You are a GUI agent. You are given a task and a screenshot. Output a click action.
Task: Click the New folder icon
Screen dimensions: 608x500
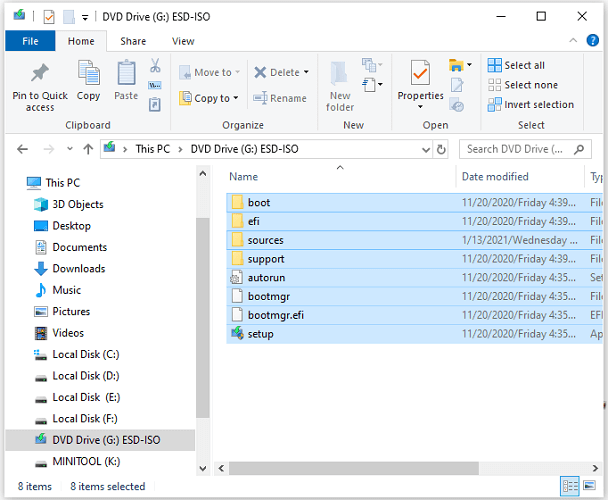click(x=339, y=73)
